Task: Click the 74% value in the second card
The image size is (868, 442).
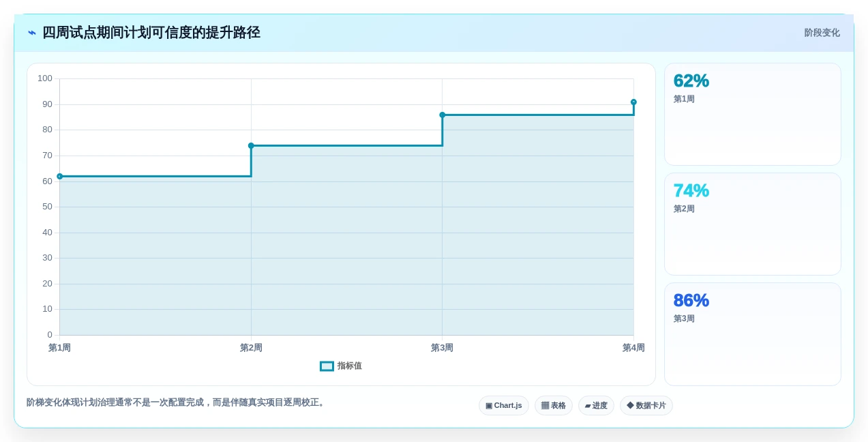Action: 691,190
